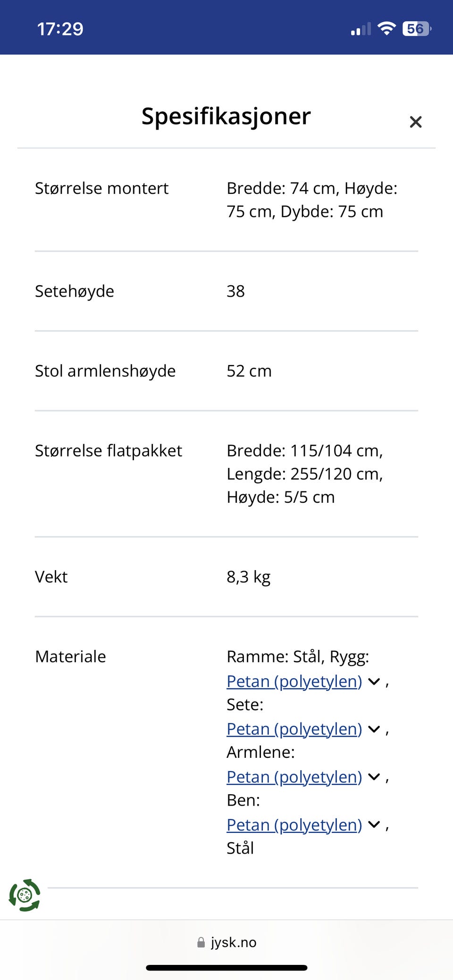Viewport: 453px width, 980px height.
Task: Open the Petan (polyetylen) link under Rygg
Action: 294,681
